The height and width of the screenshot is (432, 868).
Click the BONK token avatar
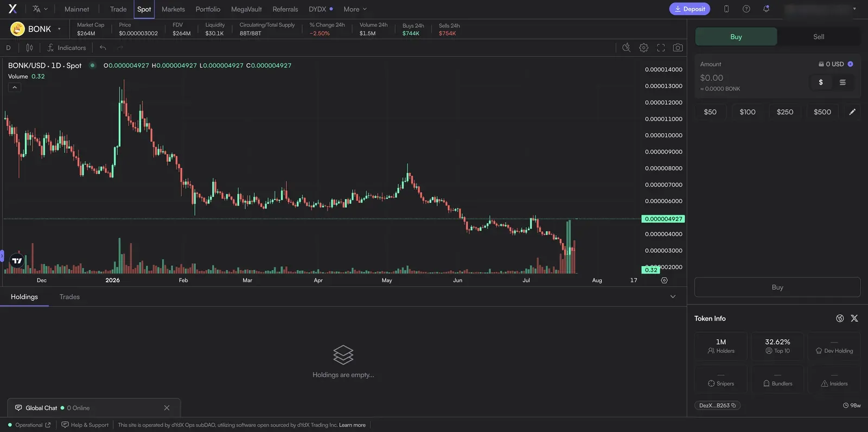click(17, 29)
